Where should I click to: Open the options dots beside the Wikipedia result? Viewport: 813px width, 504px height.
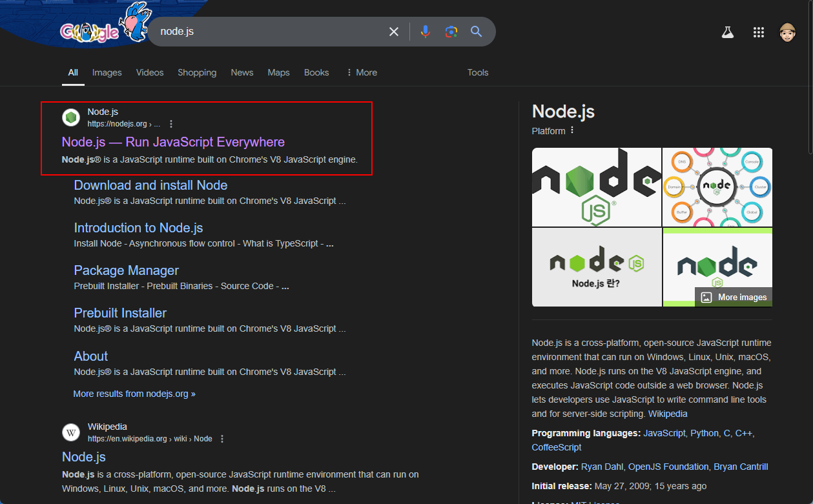(222, 439)
